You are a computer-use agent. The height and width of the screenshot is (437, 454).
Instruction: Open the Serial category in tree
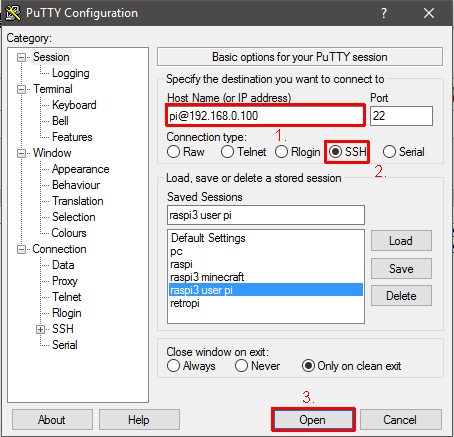pyautogui.click(x=65, y=345)
